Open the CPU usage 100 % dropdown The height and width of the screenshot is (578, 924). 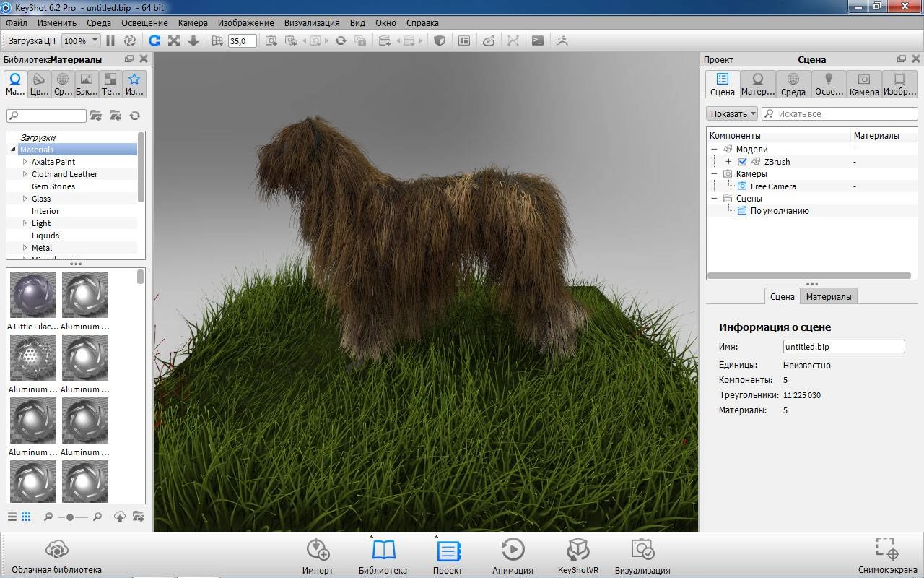pyautogui.click(x=81, y=41)
